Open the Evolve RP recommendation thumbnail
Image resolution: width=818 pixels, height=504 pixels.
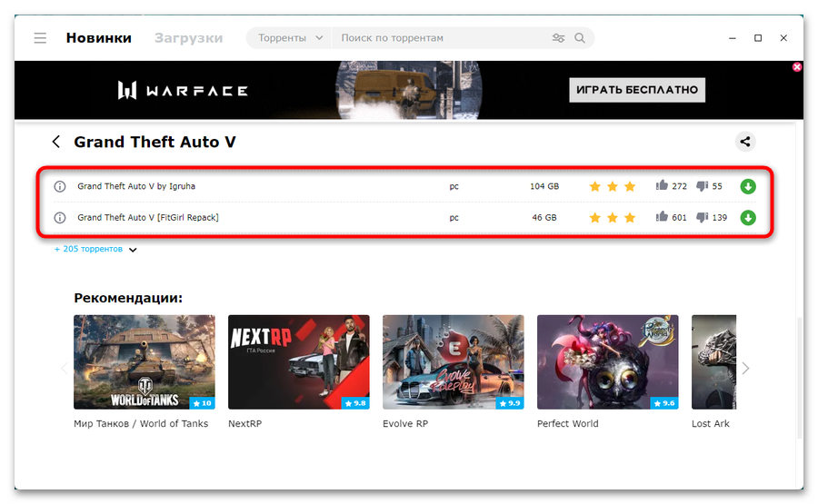coord(453,361)
